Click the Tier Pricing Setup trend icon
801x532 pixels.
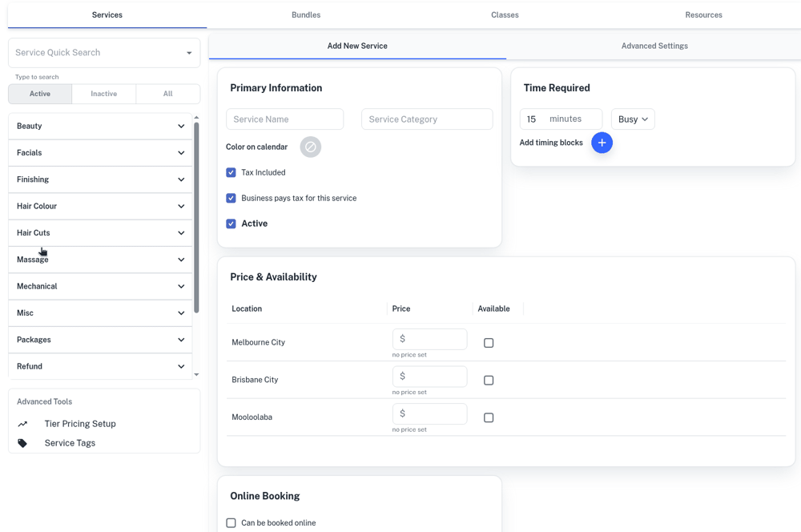22,424
